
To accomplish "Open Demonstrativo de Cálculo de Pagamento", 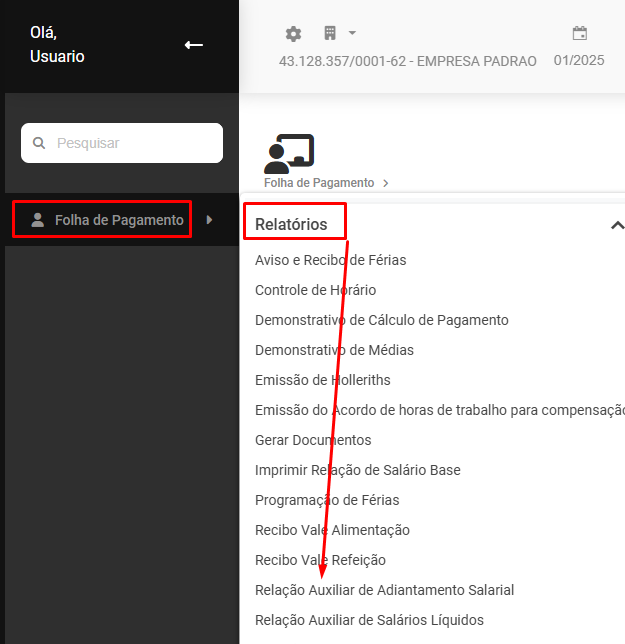I will tap(381, 320).
